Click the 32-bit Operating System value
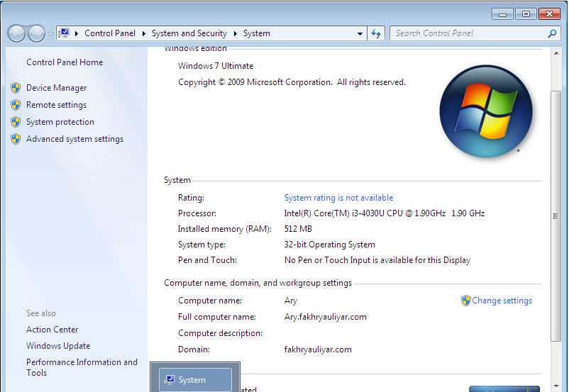The height and width of the screenshot is (392, 569). tap(329, 245)
